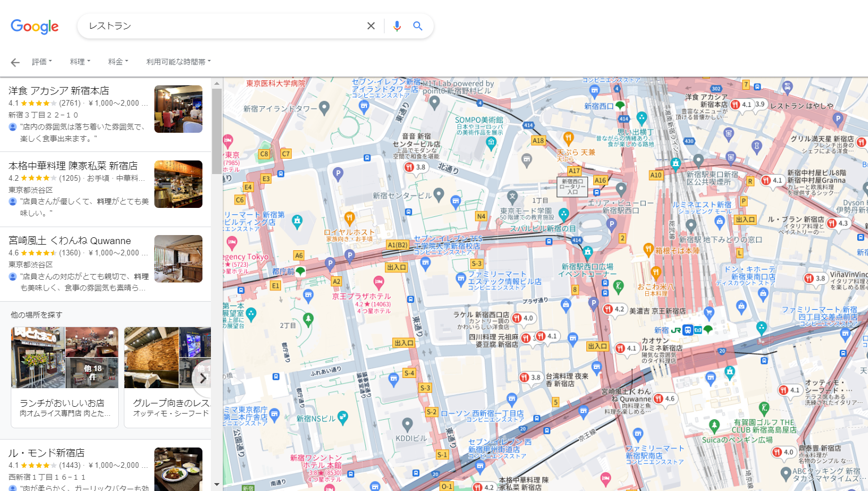The image size is (868, 491).
Task: Click ラケル 新宿西口店 4.0 marker
Action: [523, 318]
